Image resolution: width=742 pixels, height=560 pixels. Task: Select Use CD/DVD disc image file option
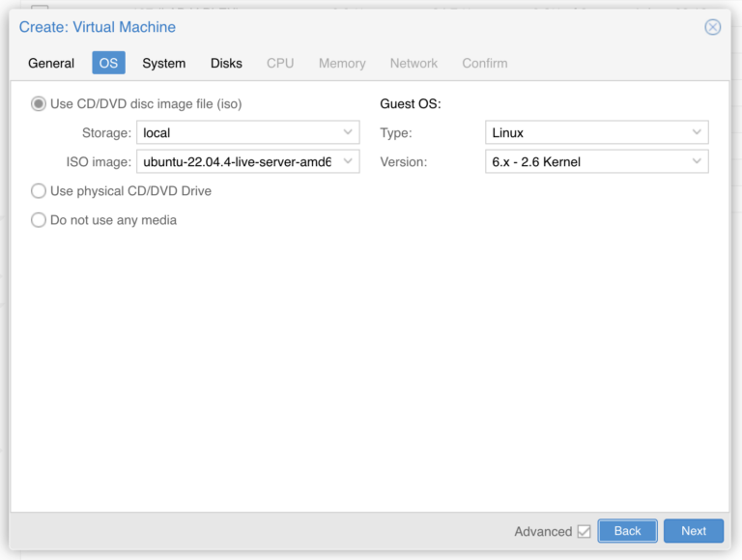coord(39,103)
